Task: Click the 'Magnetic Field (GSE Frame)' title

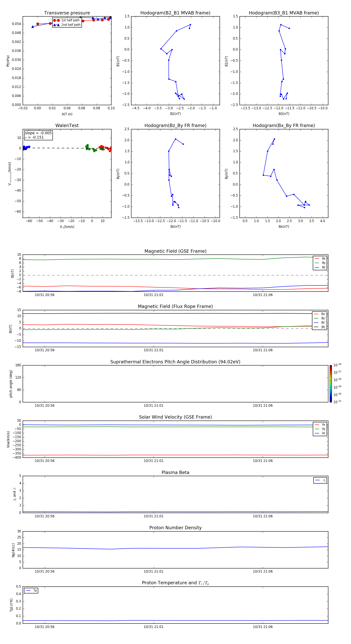Action: click(175, 251)
